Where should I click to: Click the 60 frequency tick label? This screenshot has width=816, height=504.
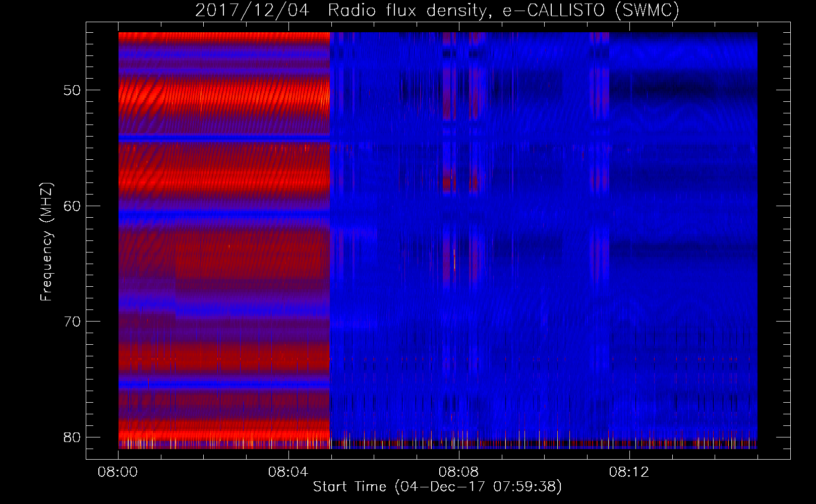(72, 206)
